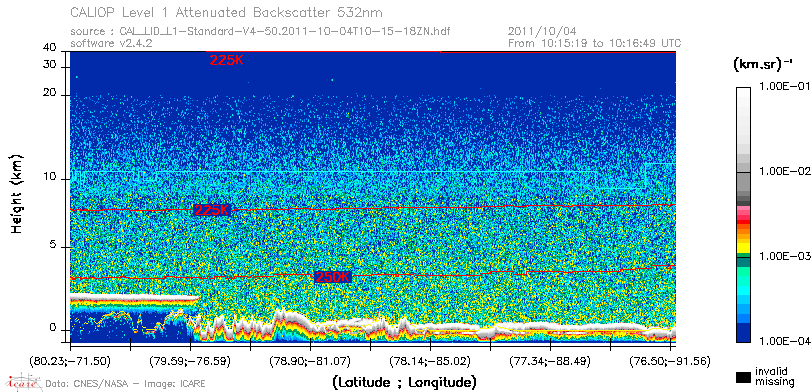
Task: Click the UTC time range text
Action: 595,43
